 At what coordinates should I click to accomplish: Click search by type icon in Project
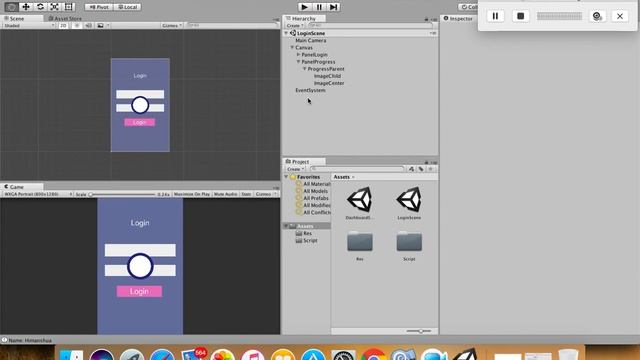click(411, 169)
